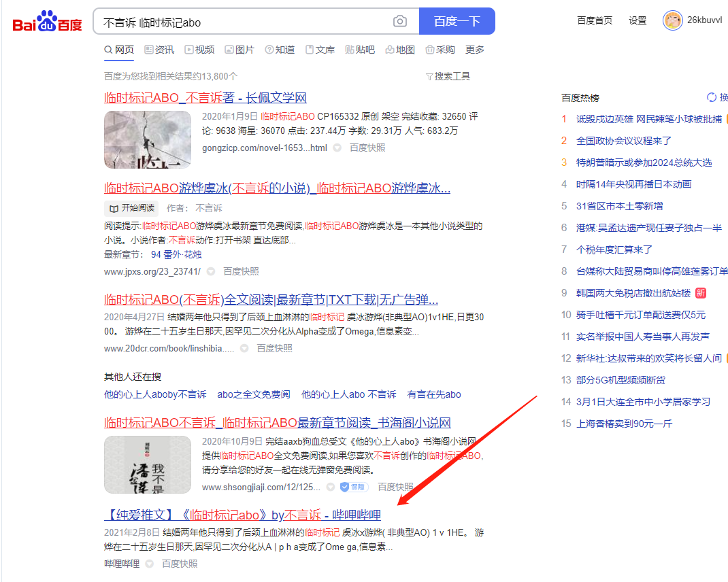The width and height of the screenshot is (728, 582).
Task: Open result 临时标记ABO(不言诉)全文阅读
Action: 271,299
